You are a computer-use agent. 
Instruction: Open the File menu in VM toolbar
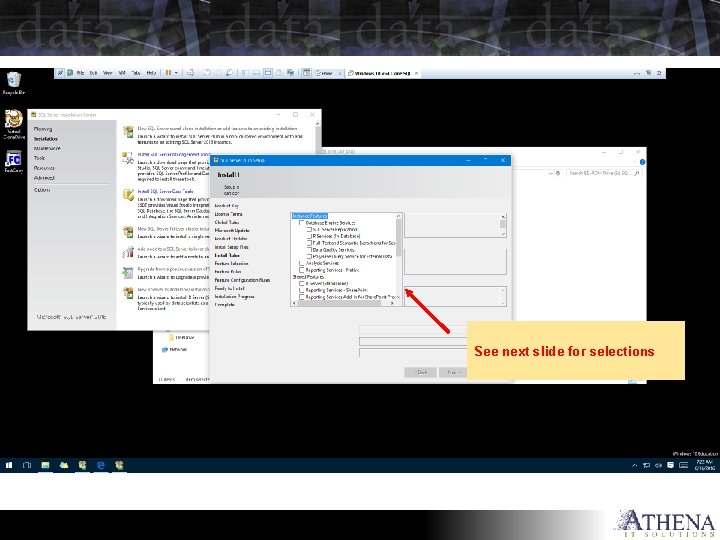[x=80, y=73]
